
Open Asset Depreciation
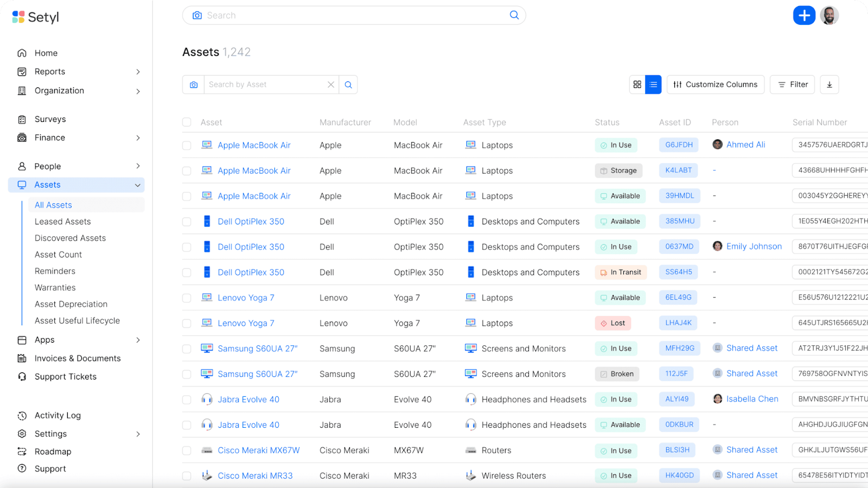pos(71,304)
